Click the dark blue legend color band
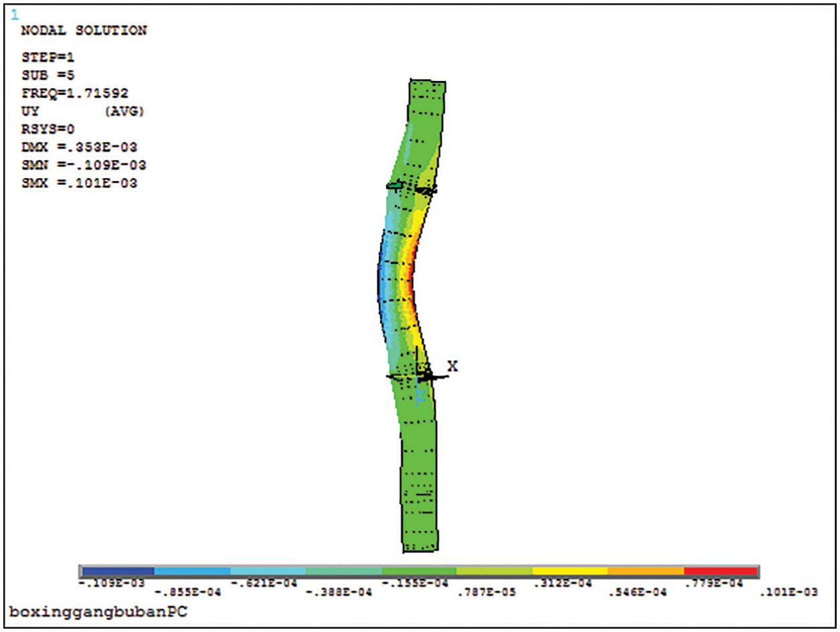Image resolution: width=840 pixels, height=632 pixels. [118, 571]
